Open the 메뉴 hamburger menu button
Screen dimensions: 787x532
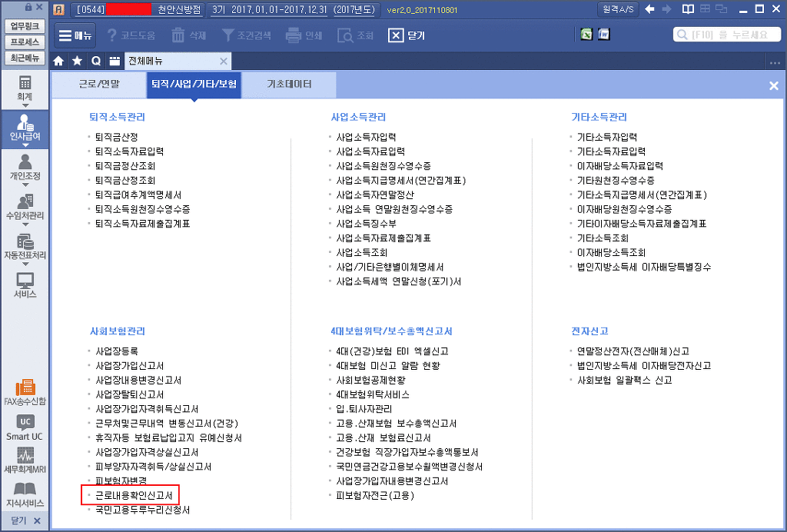point(75,35)
